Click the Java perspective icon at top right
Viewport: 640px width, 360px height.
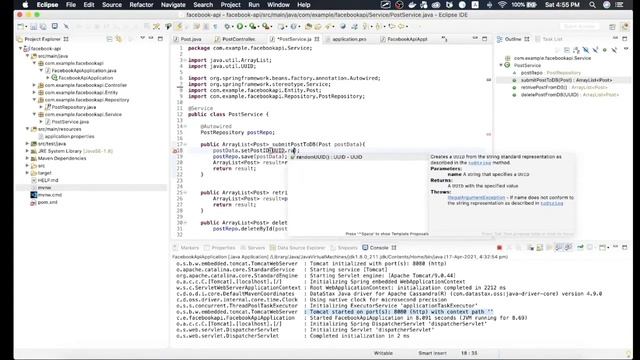coord(625,27)
